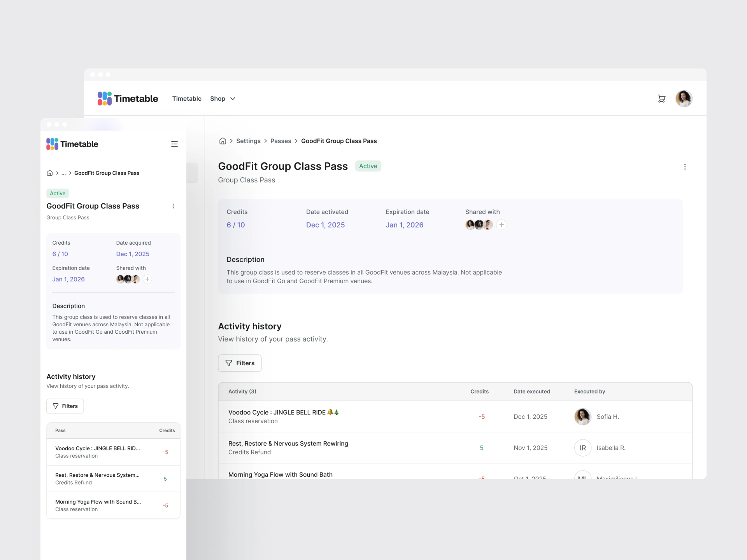Go to Passes breadcrumb link

281,141
